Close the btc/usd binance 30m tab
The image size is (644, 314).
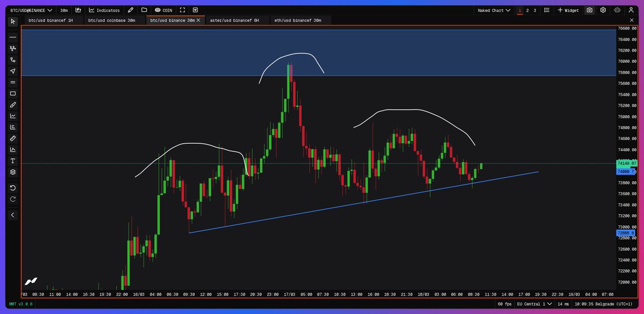pyautogui.click(x=199, y=20)
